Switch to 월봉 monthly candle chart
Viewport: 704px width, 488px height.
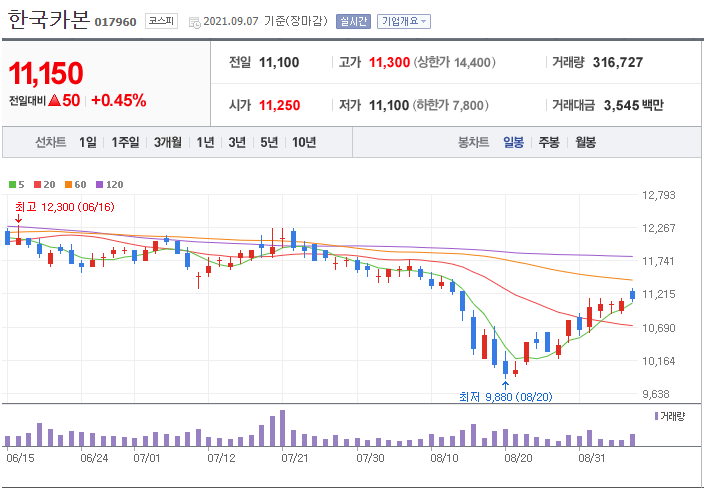(x=585, y=142)
